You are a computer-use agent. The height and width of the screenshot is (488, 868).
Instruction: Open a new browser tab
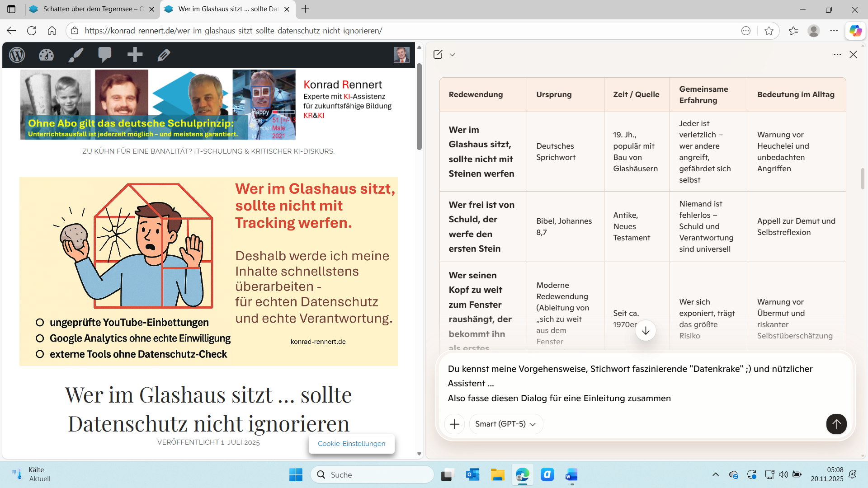pos(306,9)
